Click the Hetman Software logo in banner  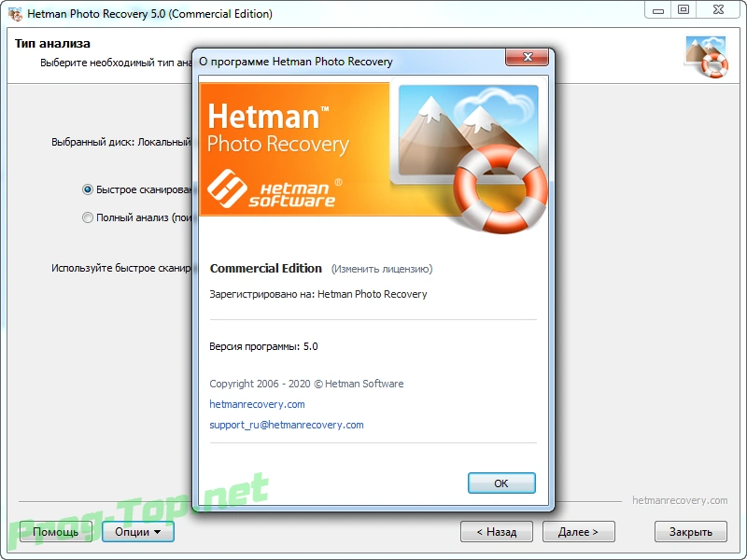[275, 189]
